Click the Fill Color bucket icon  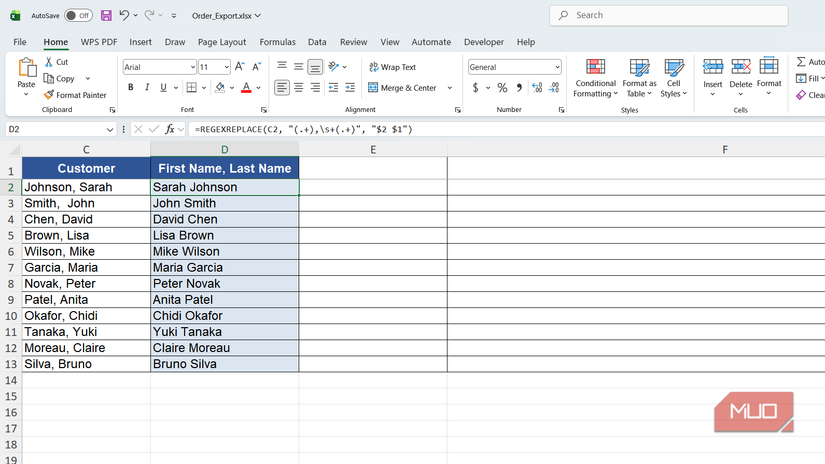(x=220, y=87)
